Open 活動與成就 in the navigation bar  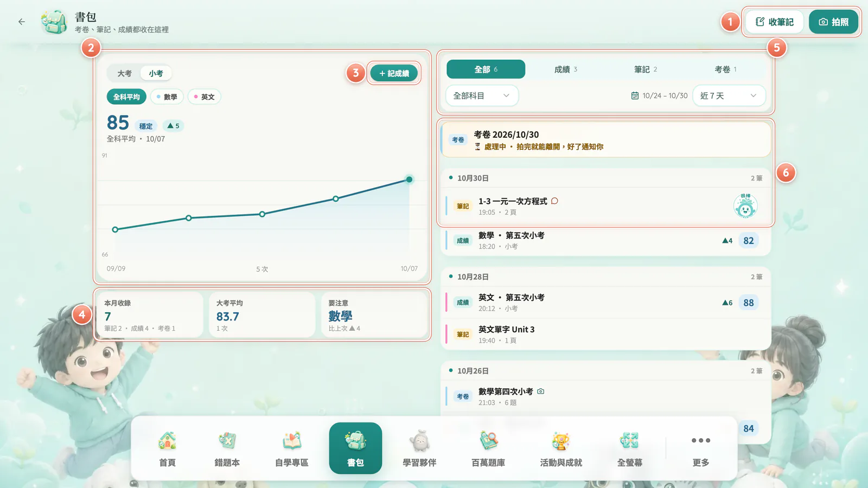coord(561,448)
